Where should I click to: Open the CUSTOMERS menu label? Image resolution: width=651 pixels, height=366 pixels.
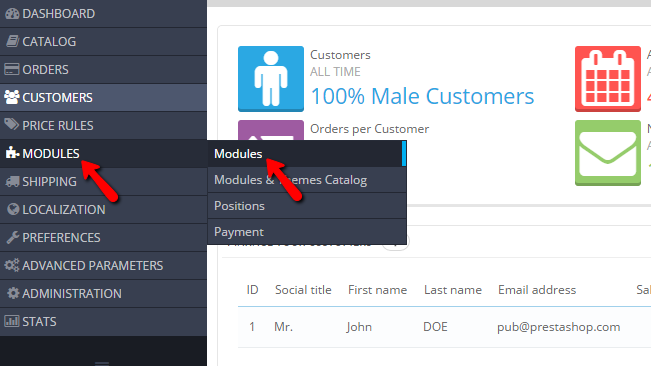[x=57, y=98]
